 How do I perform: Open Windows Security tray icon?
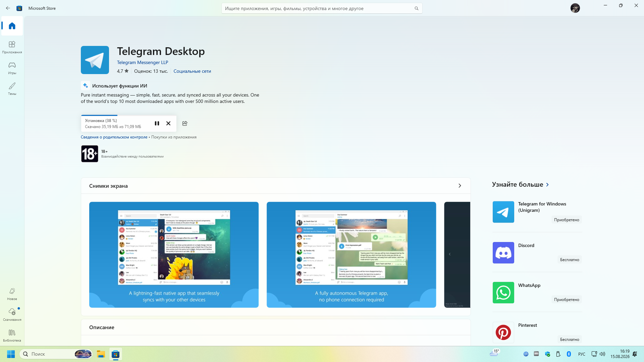click(x=547, y=354)
